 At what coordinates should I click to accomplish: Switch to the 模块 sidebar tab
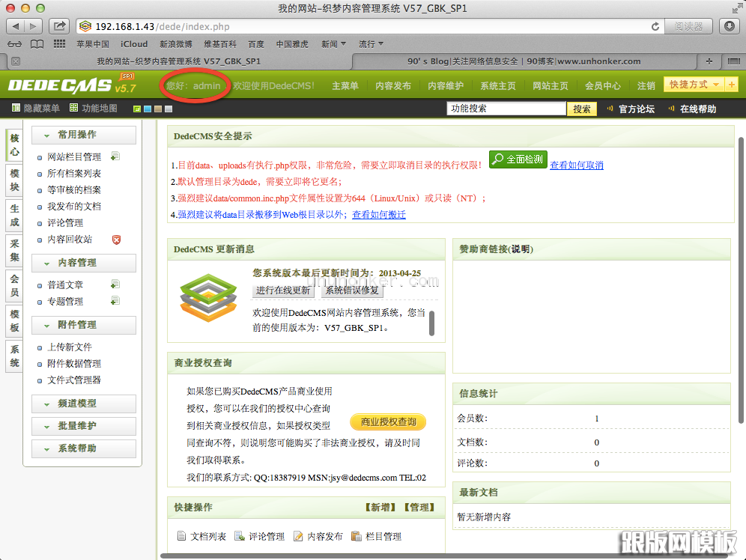pyautogui.click(x=14, y=180)
